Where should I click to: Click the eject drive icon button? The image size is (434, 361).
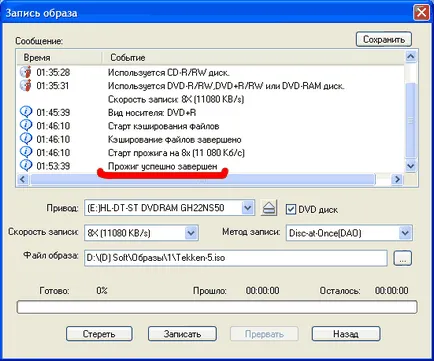tap(269, 208)
